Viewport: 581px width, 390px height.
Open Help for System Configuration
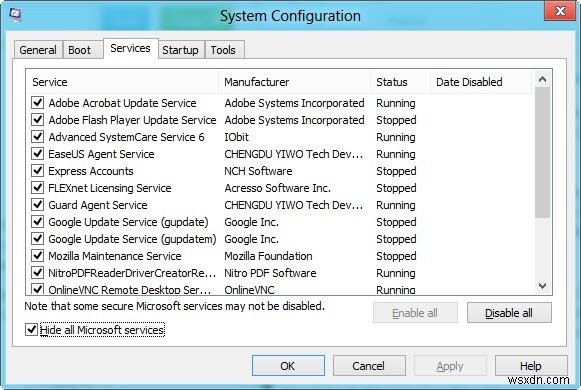click(531, 366)
